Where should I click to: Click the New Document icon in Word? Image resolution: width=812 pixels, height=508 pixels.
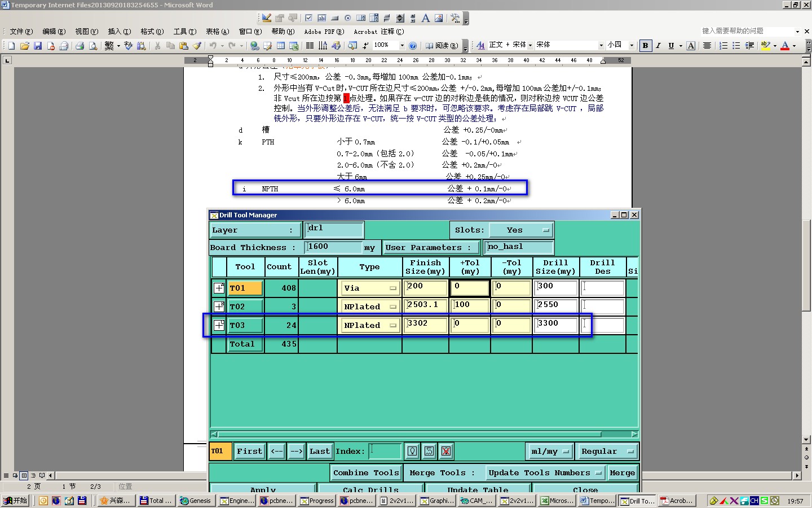[11, 46]
